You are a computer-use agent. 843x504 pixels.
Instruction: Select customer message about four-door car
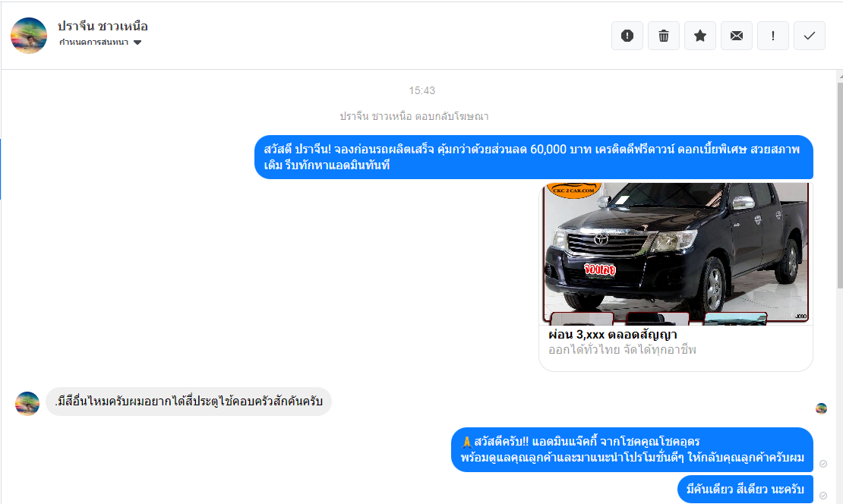(x=188, y=402)
